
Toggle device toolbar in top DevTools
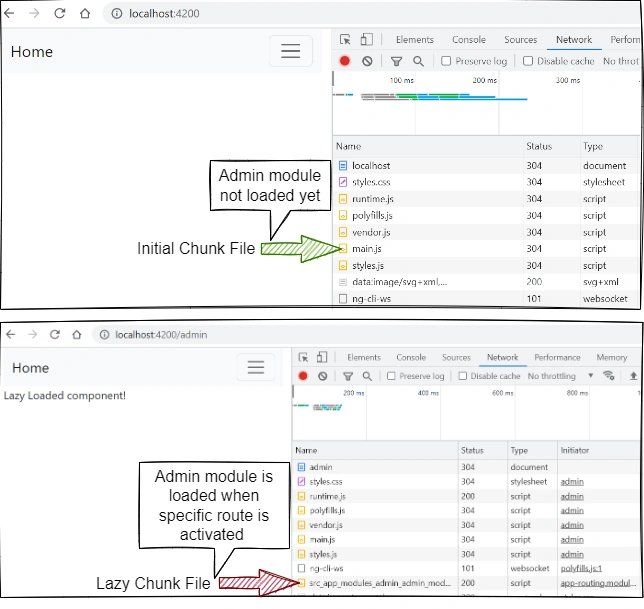click(367, 39)
